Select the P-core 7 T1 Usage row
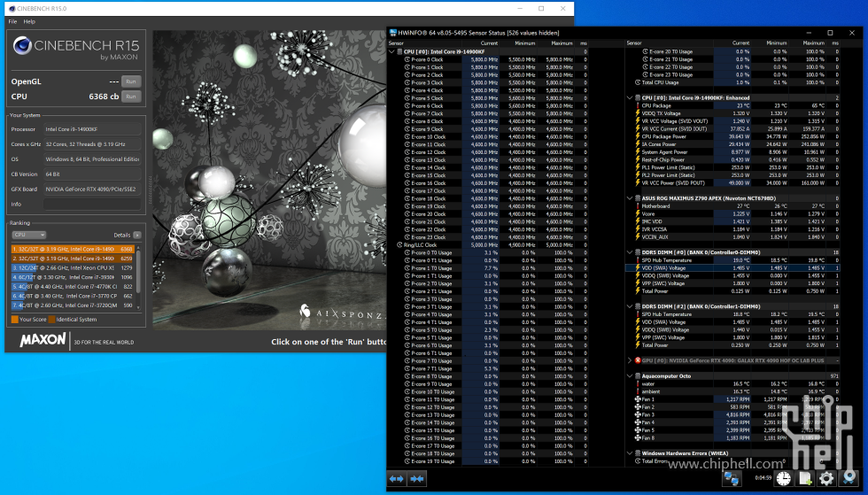Screen dimensions: 868x495 pyautogui.click(x=488, y=368)
